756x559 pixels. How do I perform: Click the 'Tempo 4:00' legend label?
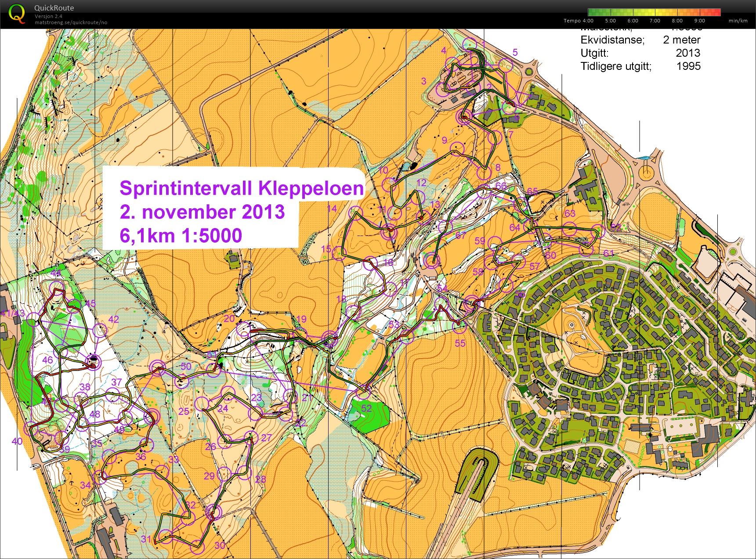[x=578, y=21]
